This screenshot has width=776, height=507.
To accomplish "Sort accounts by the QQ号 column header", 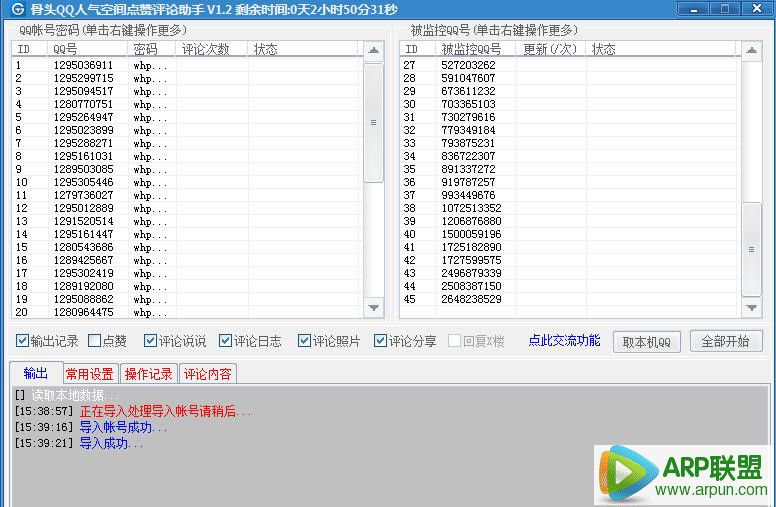I will [87, 49].
